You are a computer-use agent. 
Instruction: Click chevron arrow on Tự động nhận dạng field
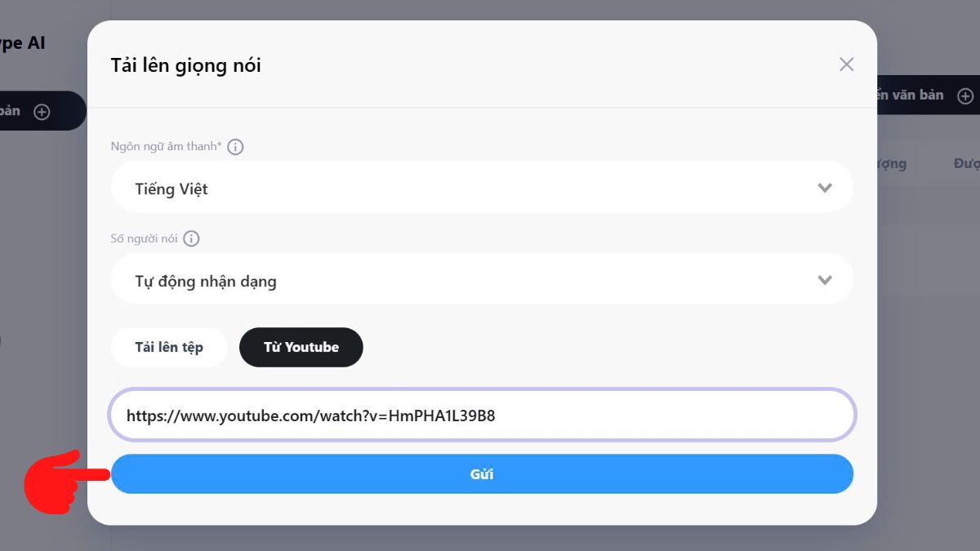pos(825,280)
